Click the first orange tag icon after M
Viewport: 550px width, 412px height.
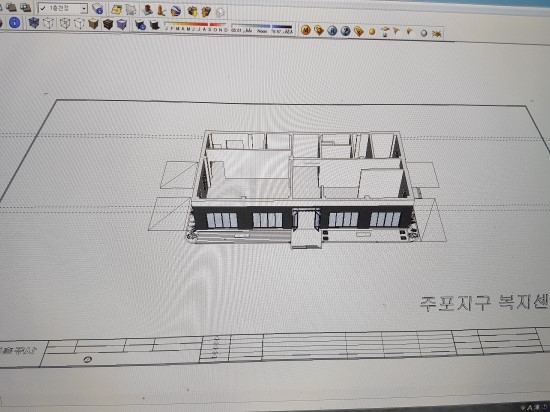pos(319,31)
